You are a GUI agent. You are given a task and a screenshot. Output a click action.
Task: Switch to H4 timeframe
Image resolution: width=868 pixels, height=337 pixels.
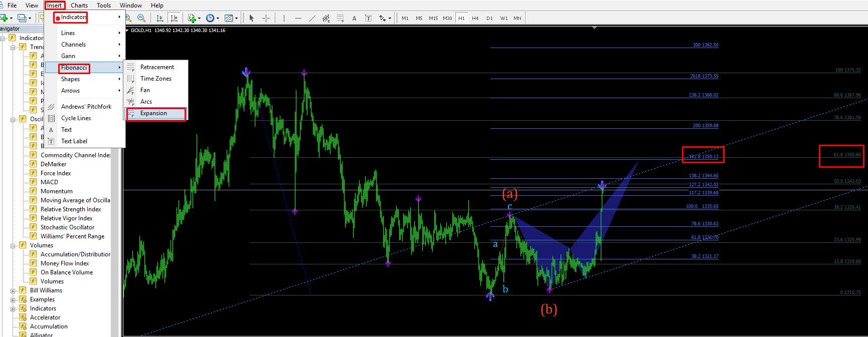point(475,18)
